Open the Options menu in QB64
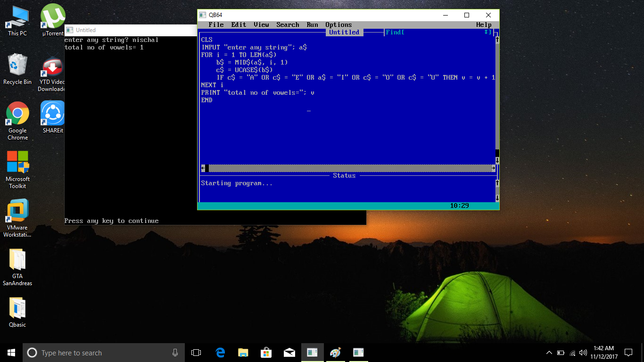The width and height of the screenshot is (644, 362). click(338, 25)
